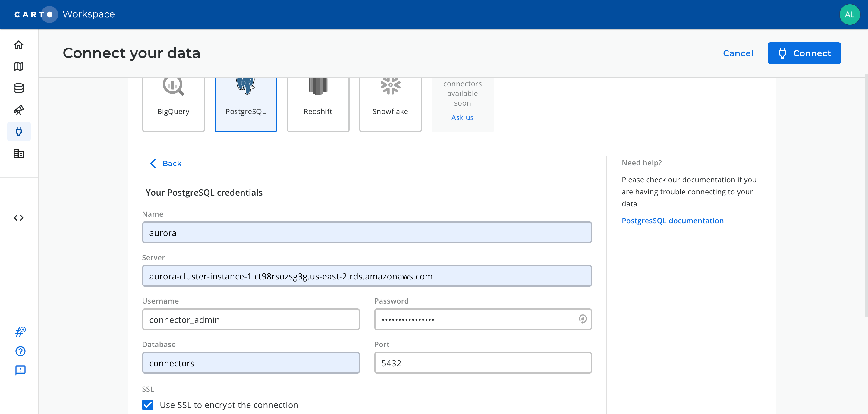Open the AL user avatar menu
This screenshot has height=414, width=868.
850,14
